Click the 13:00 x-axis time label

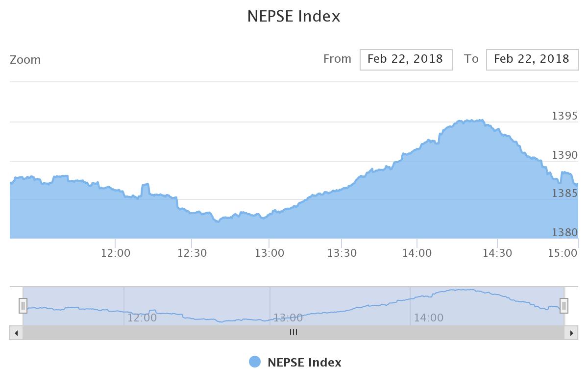coord(269,253)
